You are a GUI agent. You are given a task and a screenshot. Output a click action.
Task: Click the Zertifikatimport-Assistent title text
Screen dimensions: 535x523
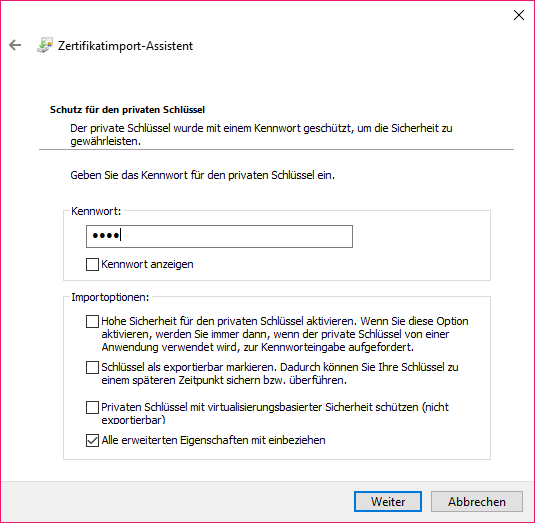tap(125, 46)
